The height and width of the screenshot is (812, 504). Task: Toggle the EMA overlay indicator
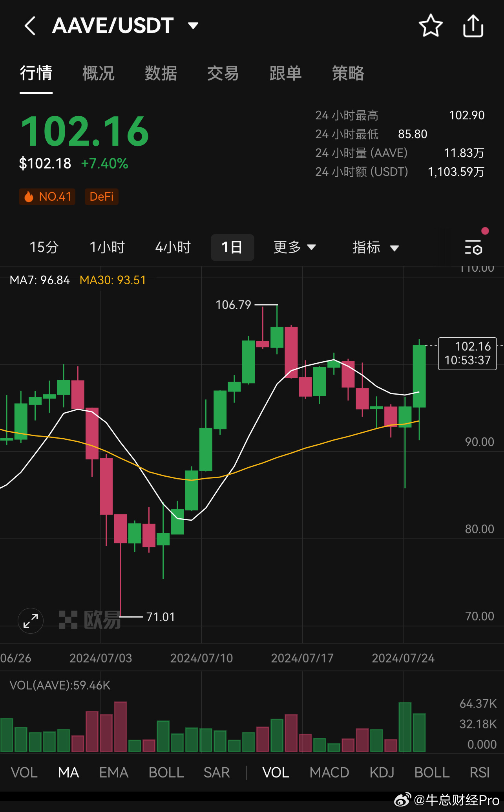coord(114,772)
